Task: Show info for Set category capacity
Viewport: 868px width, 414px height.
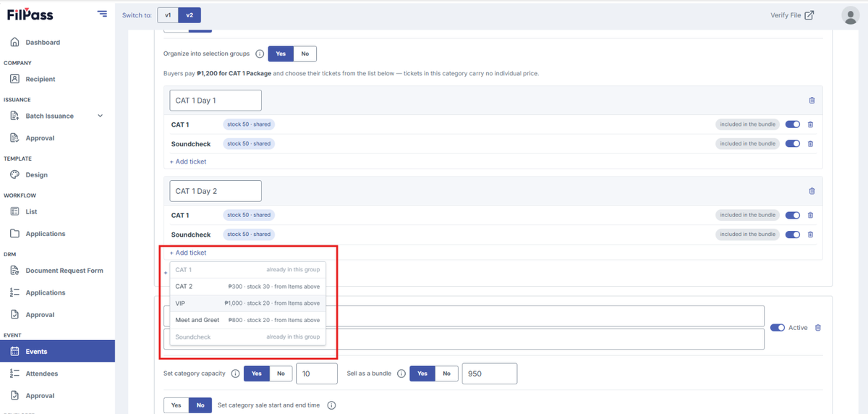Action: (235, 373)
